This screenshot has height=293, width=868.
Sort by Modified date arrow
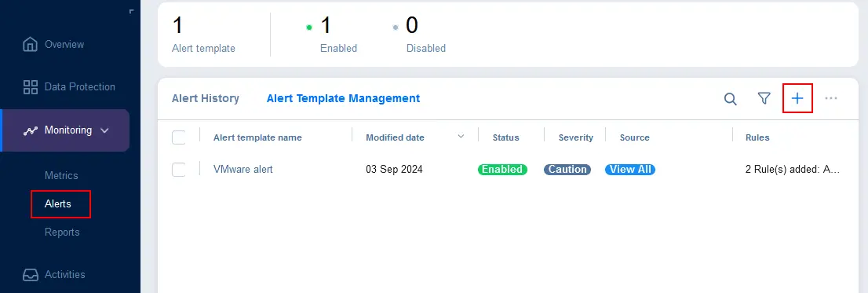click(461, 137)
